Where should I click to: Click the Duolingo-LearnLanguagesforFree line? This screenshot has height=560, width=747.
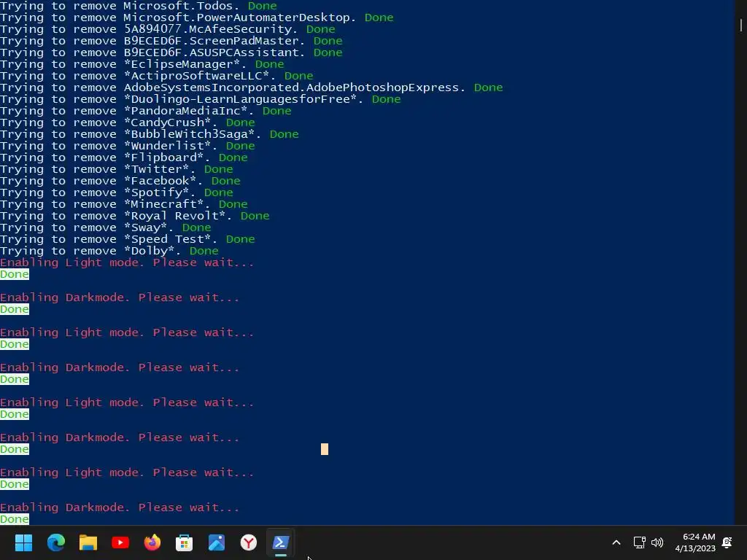201,99
